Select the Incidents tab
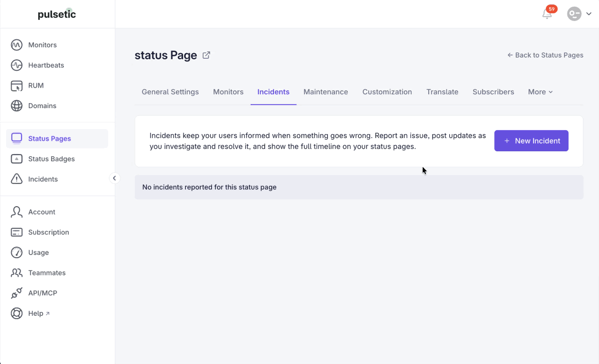The width and height of the screenshot is (599, 364). click(x=273, y=92)
